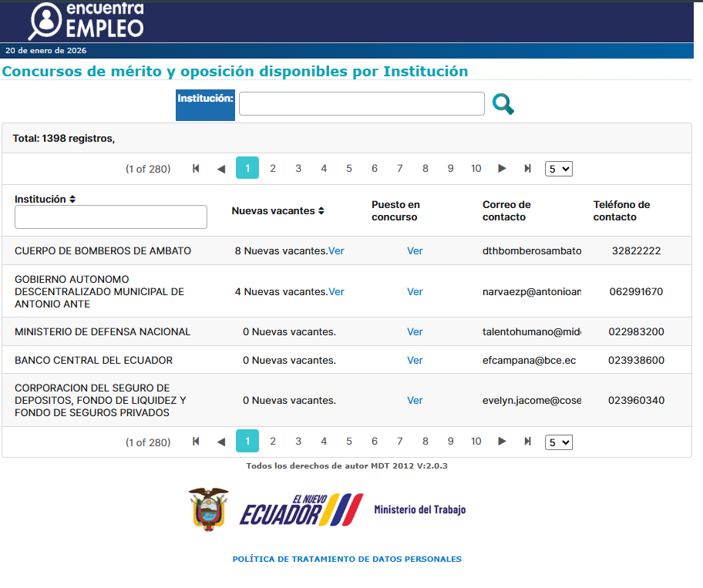The image size is (703, 588).
Task: Click the magnifying glass search icon
Action: pos(503,104)
